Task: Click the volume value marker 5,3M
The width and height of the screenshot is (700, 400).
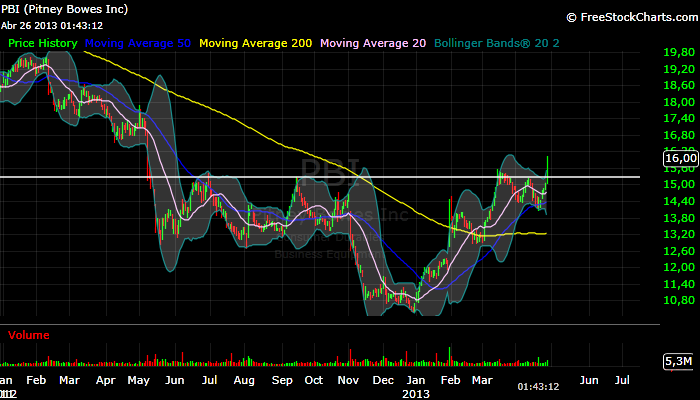Action: click(x=678, y=361)
